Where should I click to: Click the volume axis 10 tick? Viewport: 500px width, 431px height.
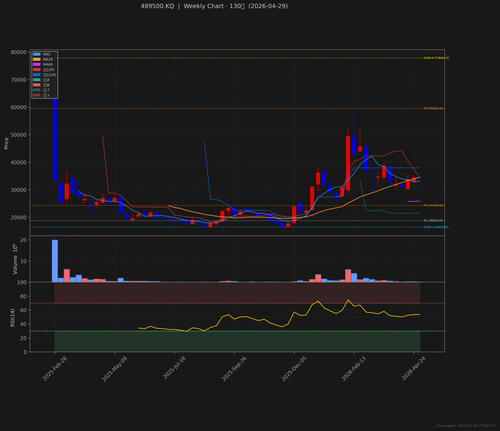click(23, 261)
